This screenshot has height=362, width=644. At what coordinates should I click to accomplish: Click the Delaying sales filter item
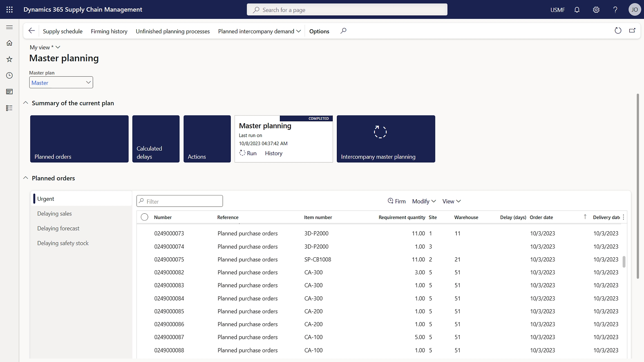tap(54, 213)
